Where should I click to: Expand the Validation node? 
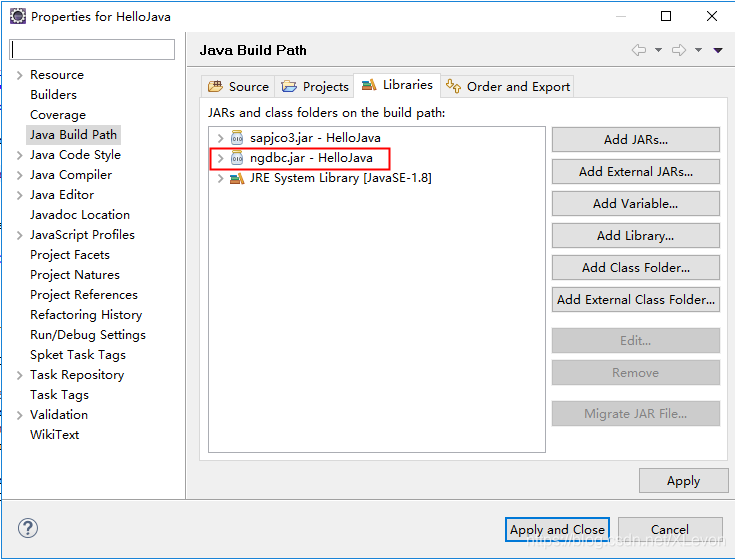(19, 415)
